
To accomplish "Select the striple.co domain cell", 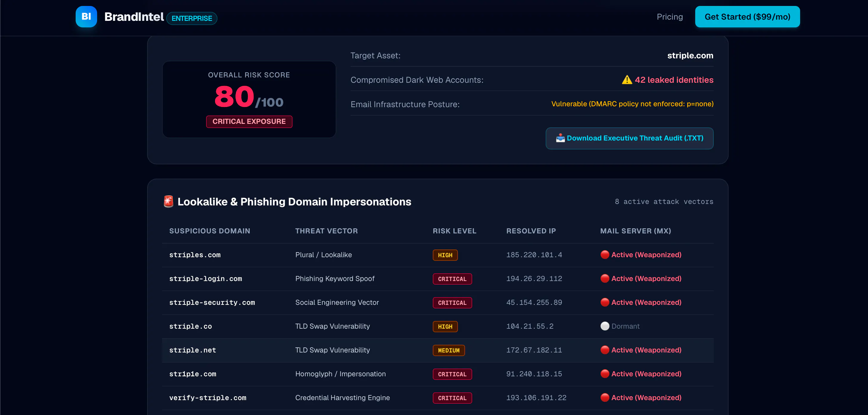I will click(190, 326).
